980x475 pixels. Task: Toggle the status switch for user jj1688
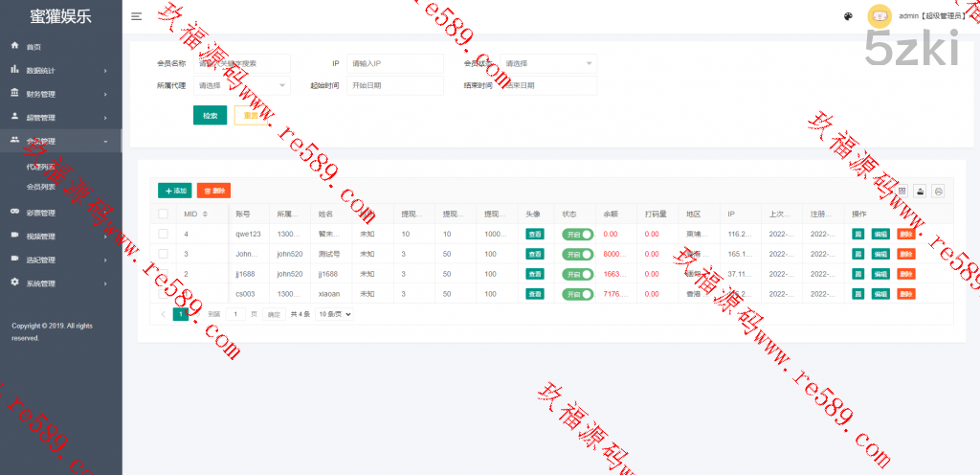577,274
